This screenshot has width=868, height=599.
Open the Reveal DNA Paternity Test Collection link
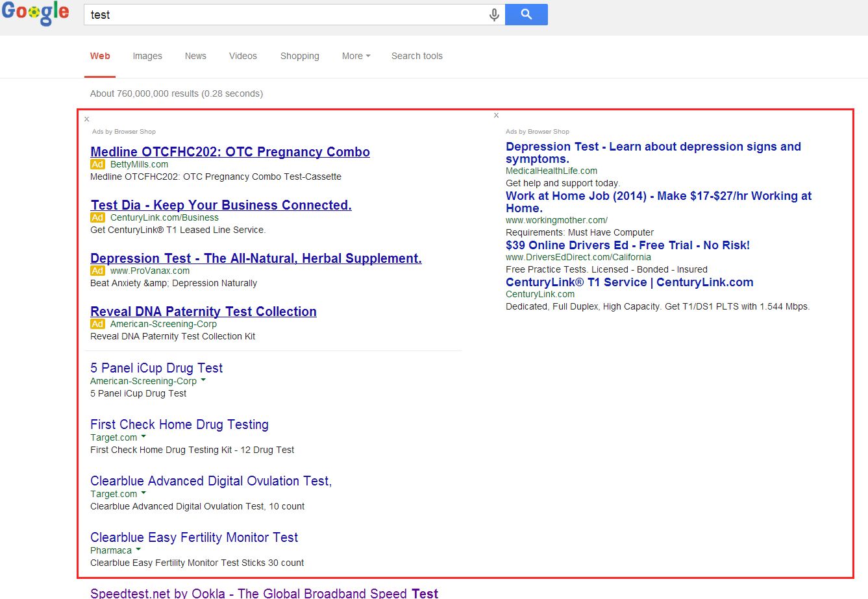(203, 312)
